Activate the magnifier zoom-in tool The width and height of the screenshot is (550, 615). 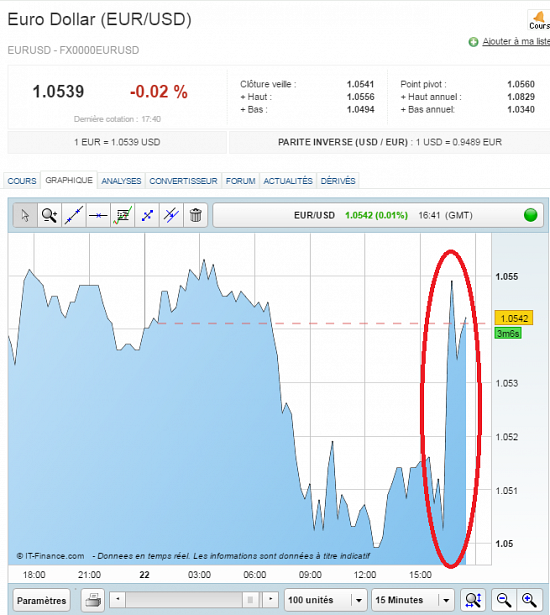coord(49,215)
